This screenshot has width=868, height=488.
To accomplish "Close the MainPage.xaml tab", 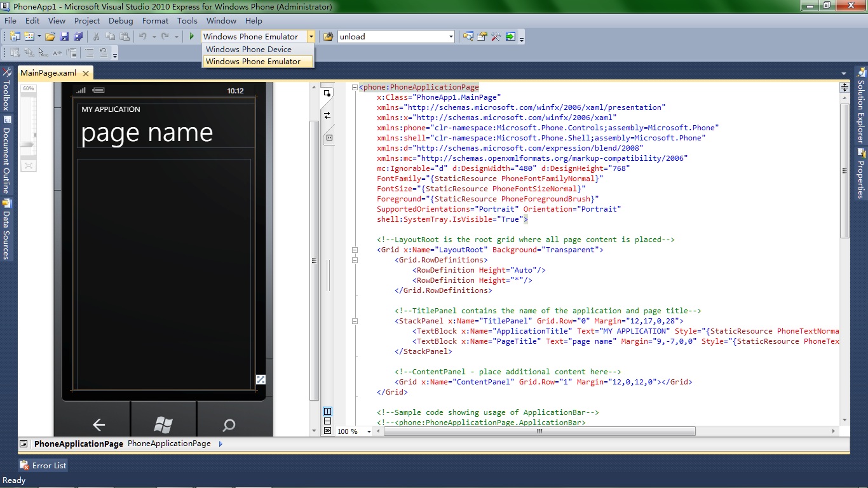I will (x=86, y=74).
